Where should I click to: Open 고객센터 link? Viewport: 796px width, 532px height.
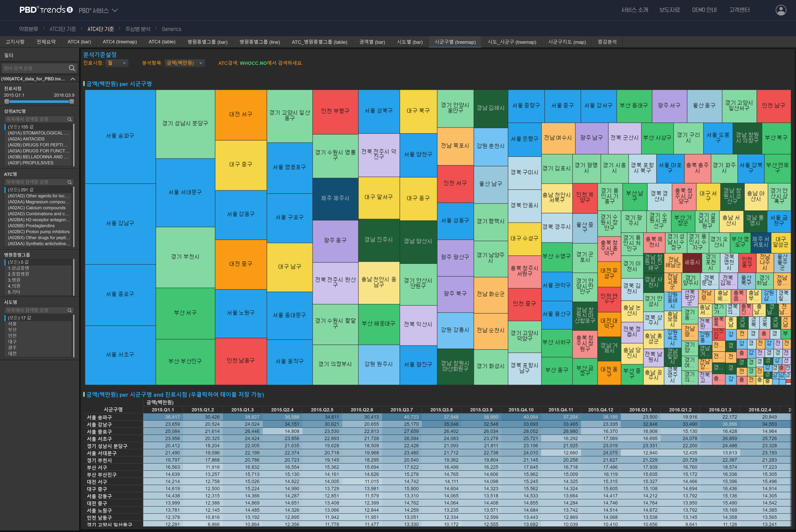point(739,10)
